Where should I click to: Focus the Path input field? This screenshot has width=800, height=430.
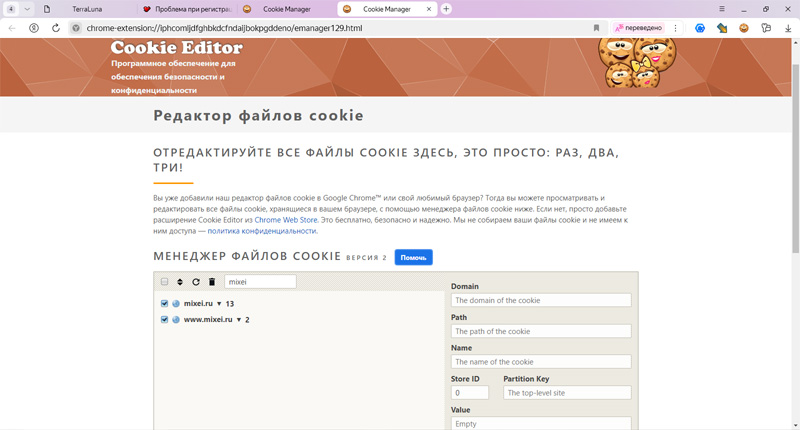(x=541, y=331)
